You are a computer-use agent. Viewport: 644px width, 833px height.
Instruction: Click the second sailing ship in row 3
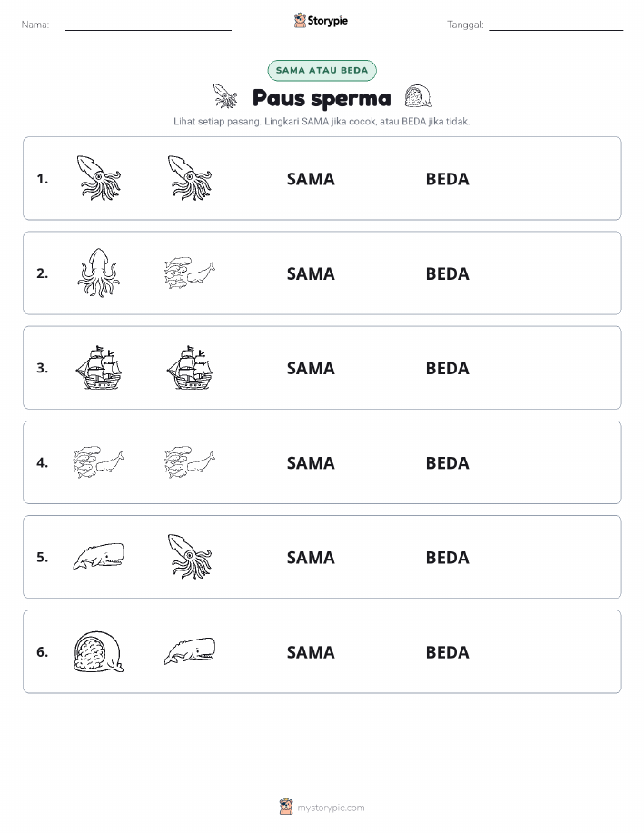(x=190, y=367)
